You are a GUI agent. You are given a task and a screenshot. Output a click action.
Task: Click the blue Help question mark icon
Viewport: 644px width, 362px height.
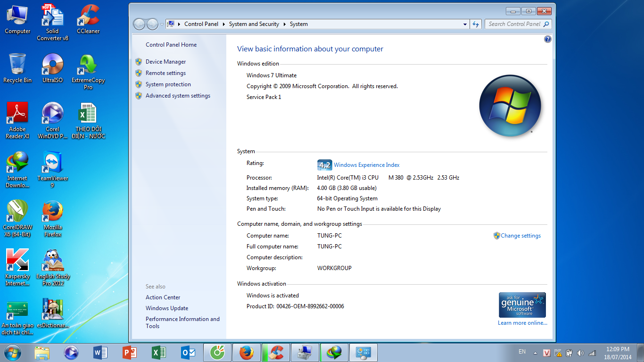click(547, 39)
